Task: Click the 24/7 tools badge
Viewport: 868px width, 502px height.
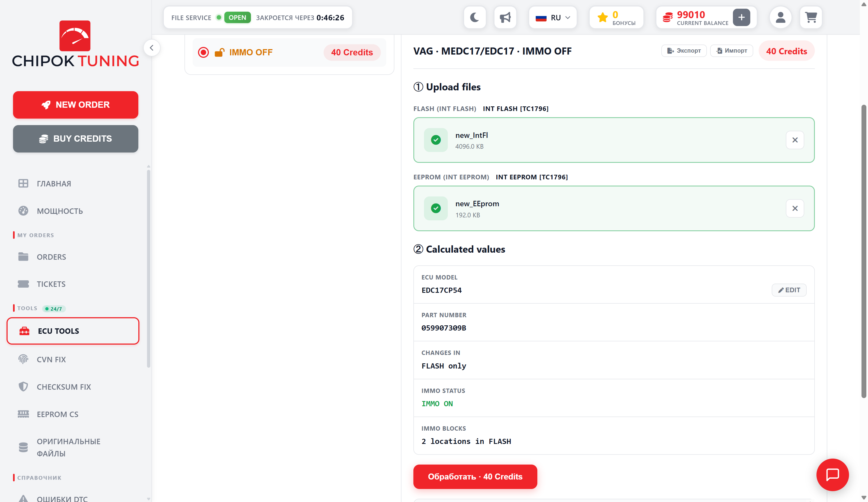Action: click(x=54, y=309)
